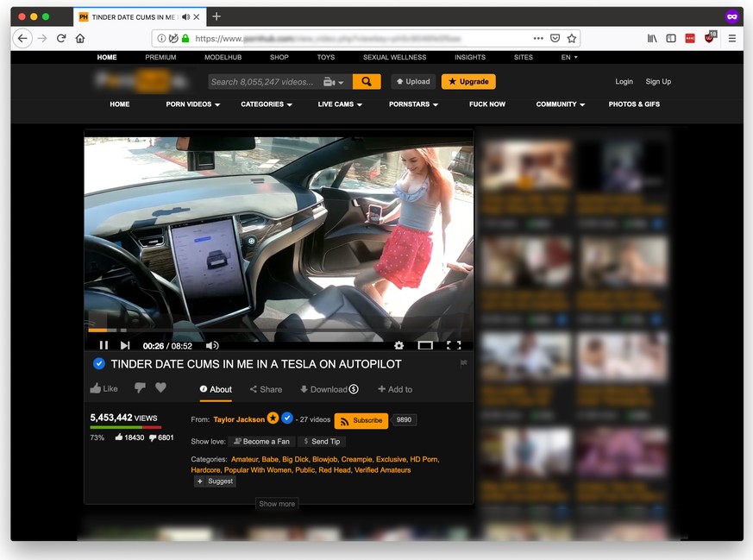Subscribe to Taylor Jackson channel

pos(361,421)
